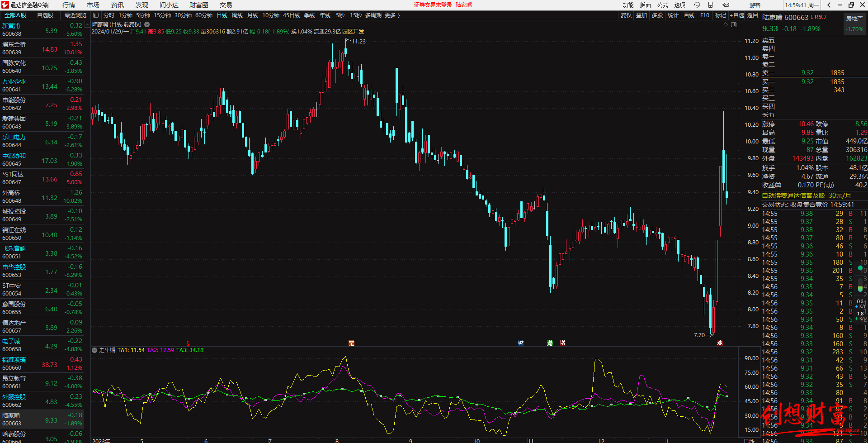Image resolution: width=868 pixels, height=443 pixels.
Task: Open the customer service headset icon
Action: [697, 5]
